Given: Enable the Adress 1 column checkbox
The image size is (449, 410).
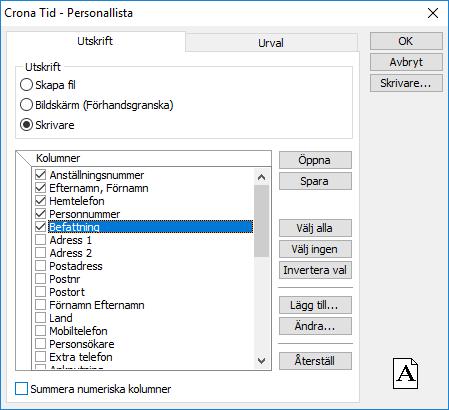Looking at the screenshot, I should [40, 240].
